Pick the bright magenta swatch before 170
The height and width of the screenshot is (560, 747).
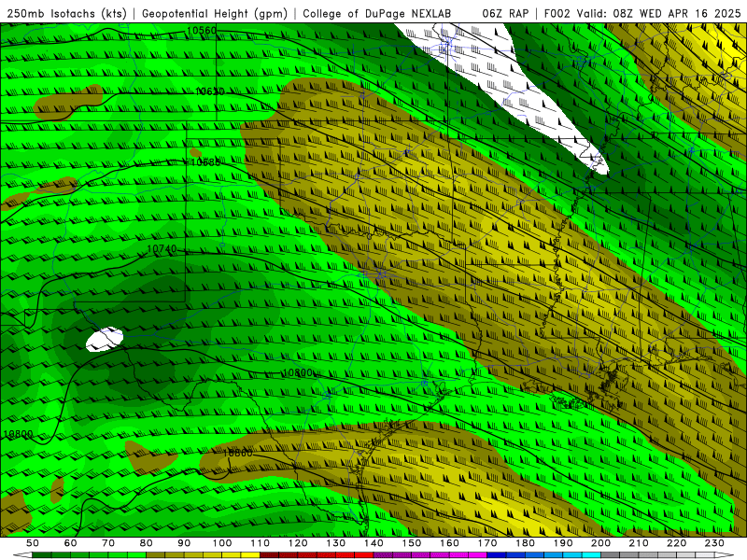[478, 555]
